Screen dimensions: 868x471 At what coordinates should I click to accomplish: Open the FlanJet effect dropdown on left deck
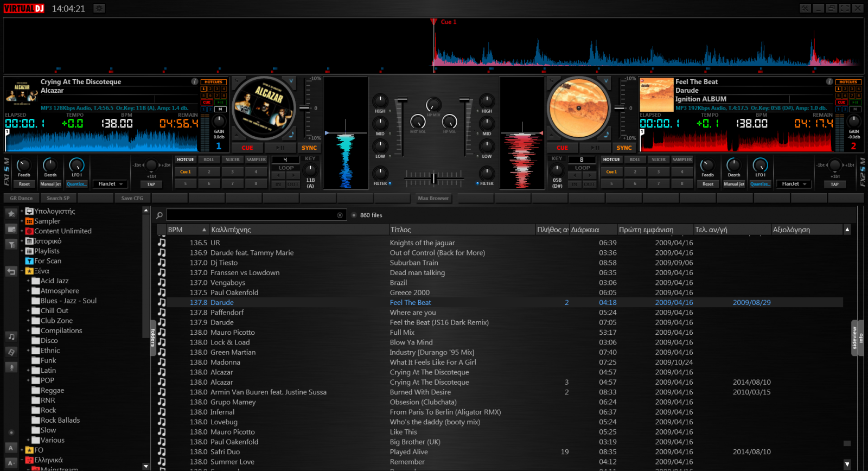pyautogui.click(x=110, y=184)
